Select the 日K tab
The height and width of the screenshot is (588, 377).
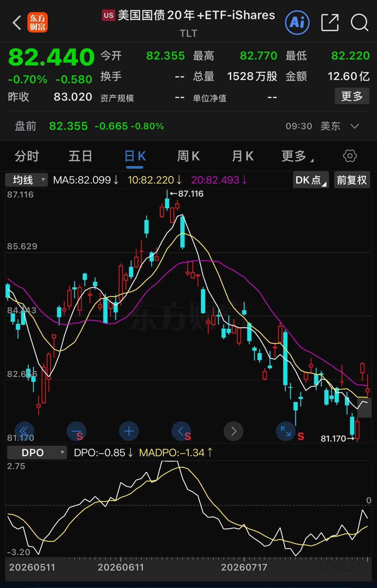pyautogui.click(x=135, y=156)
